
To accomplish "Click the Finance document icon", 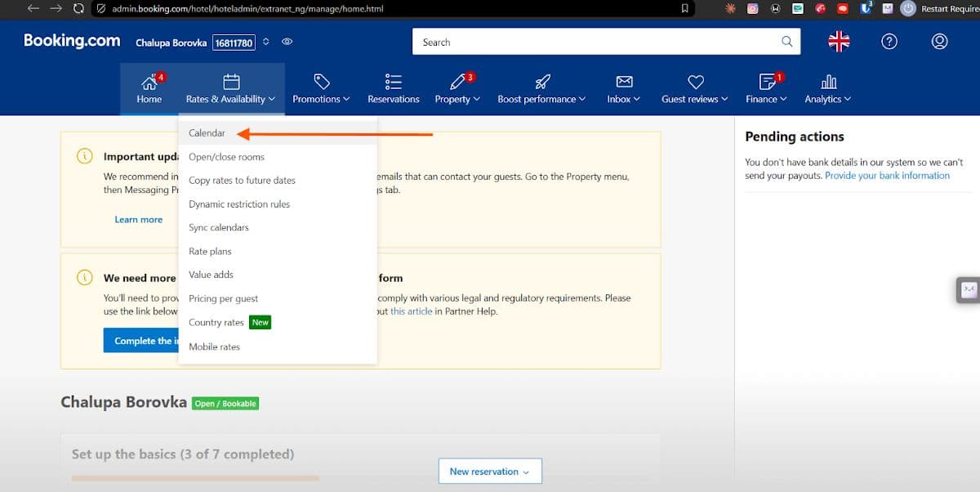I will click(x=766, y=82).
